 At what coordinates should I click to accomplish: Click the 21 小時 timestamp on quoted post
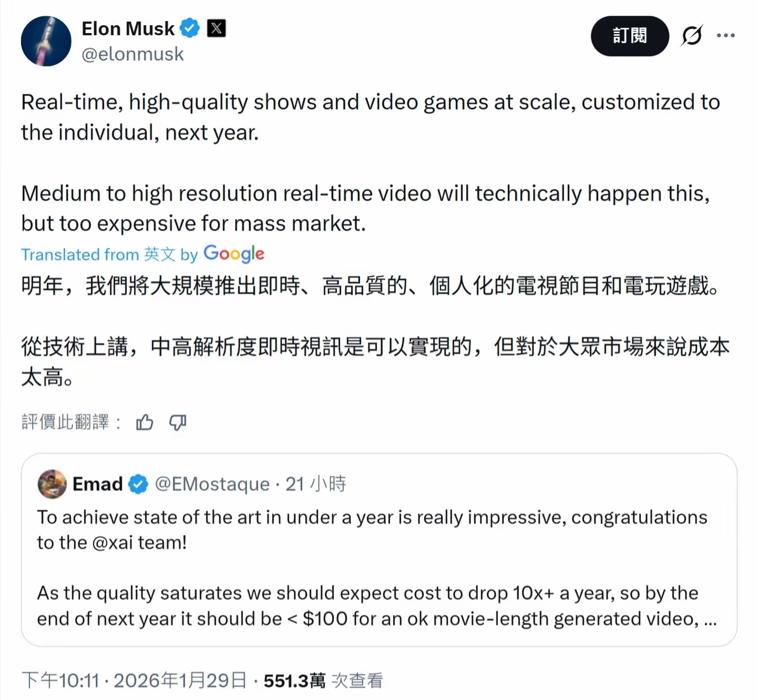click(316, 484)
